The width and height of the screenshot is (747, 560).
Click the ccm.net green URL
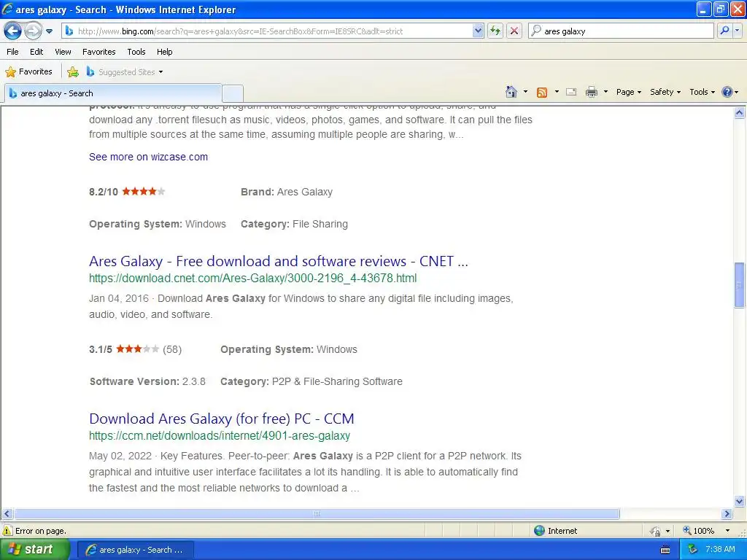[x=219, y=436]
